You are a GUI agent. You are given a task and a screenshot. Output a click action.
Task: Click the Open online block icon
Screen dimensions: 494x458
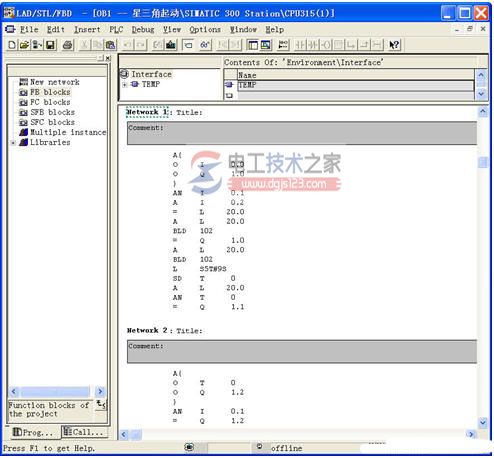point(37,45)
